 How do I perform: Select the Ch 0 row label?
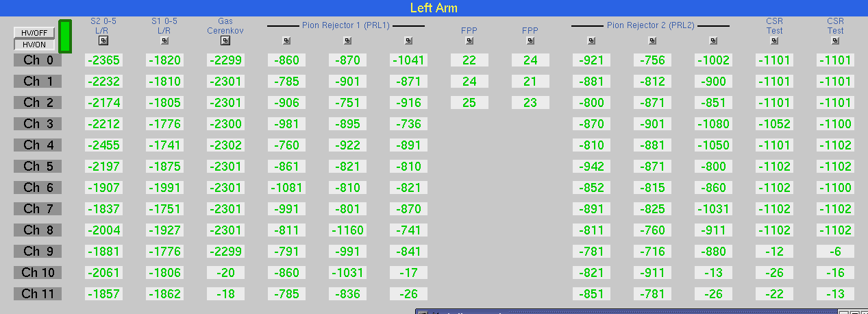(x=38, y=60)
